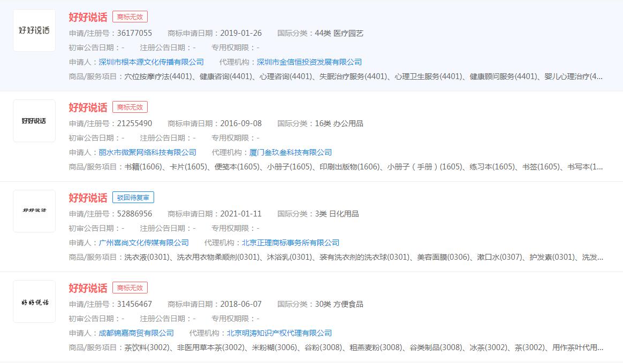Open 好好说话 title of 16类 办公用品 entry

point(88,107)
